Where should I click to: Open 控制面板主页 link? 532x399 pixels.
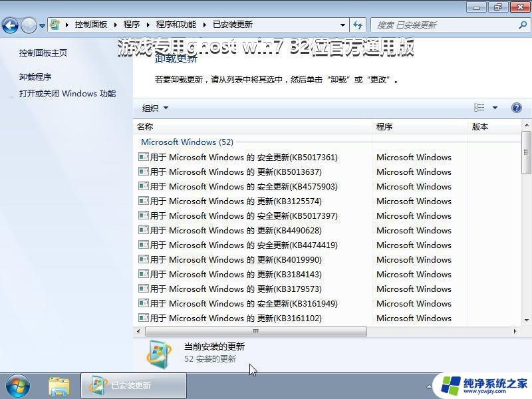coord(43,53)
